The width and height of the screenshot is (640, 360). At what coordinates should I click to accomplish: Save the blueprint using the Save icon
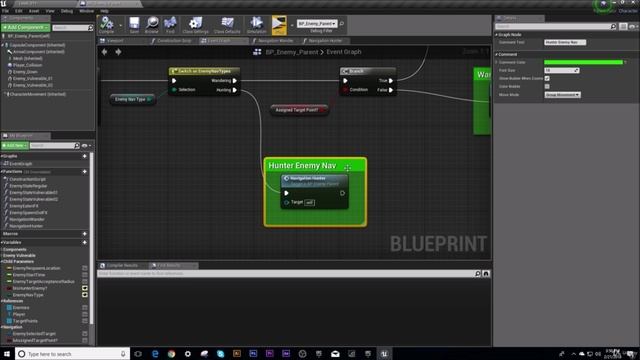134,24
